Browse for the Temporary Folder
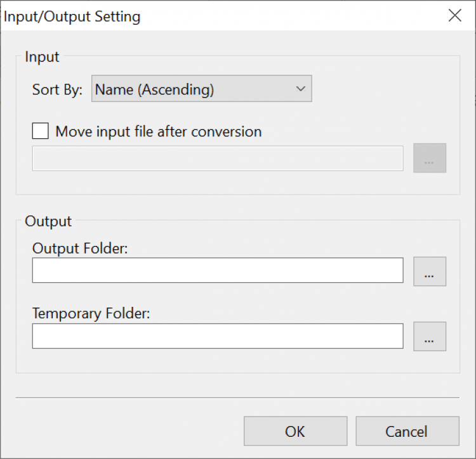 tap(430, 336)
